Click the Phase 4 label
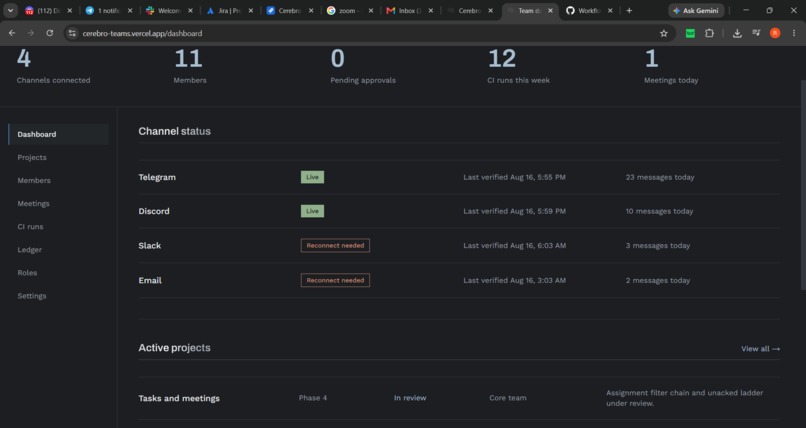The image size is (806, 428). click(313, 398)
